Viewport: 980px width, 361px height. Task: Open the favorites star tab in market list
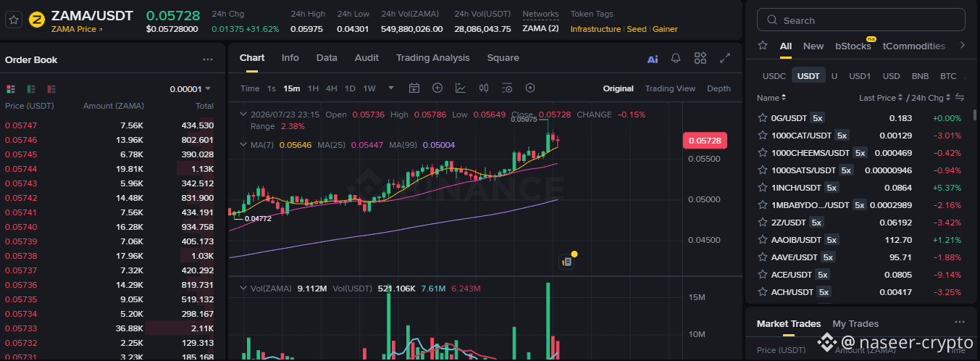click(x=763, y=46)
